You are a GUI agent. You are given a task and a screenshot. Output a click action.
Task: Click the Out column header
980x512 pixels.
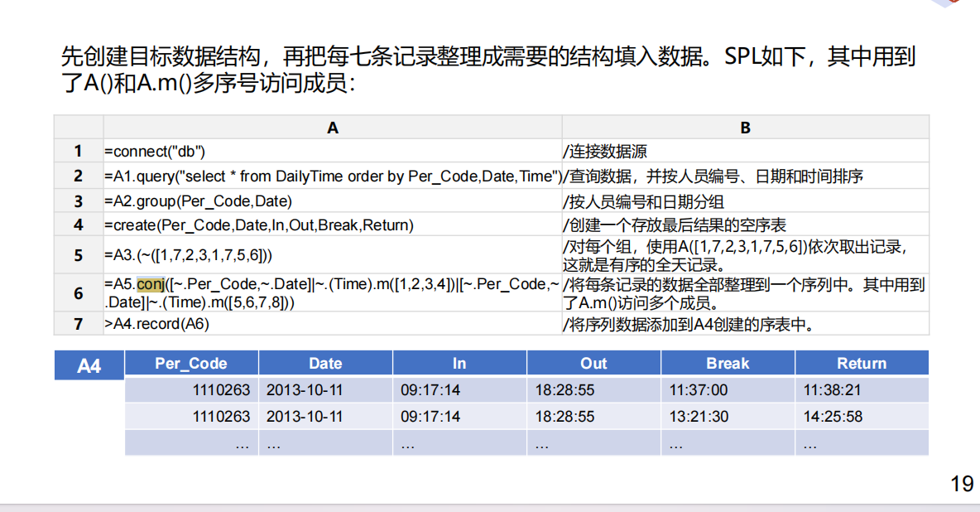[x=593, y=364]
